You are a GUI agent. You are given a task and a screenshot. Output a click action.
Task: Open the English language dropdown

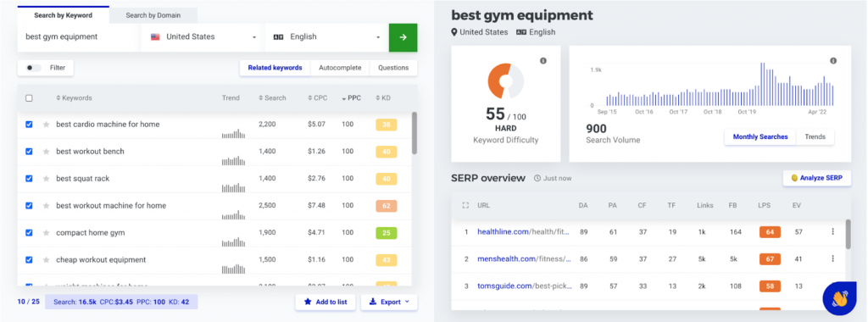coord(326,37)
